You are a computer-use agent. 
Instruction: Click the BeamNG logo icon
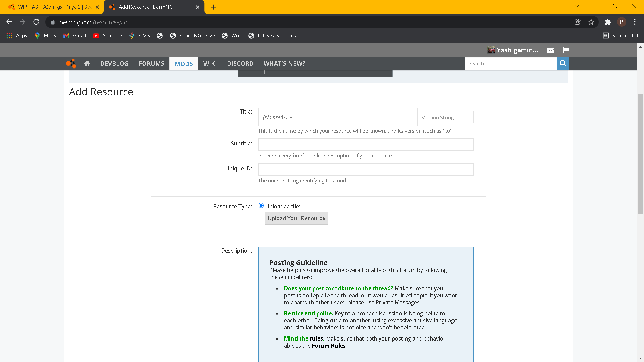point(71,63)
